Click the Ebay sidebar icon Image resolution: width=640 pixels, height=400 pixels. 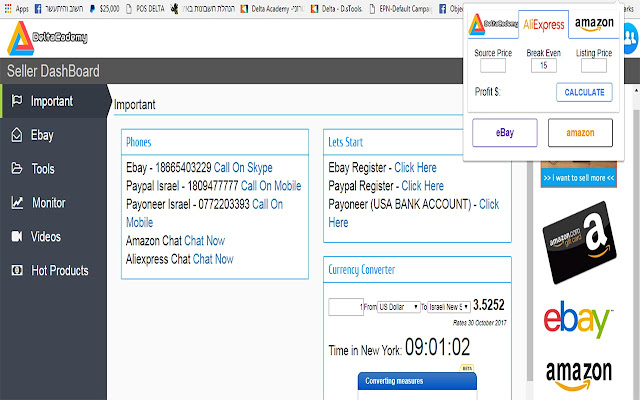click(x=17, y=135)
